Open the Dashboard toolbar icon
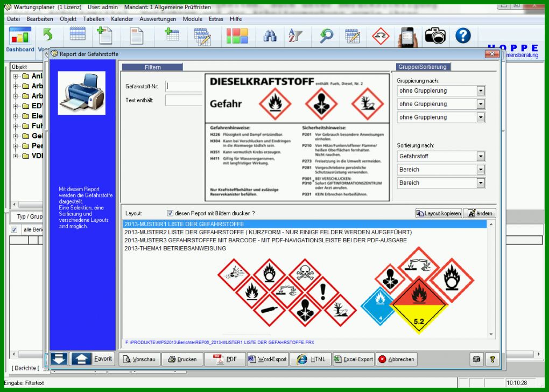The image size is (549, 392). [20, 39]
